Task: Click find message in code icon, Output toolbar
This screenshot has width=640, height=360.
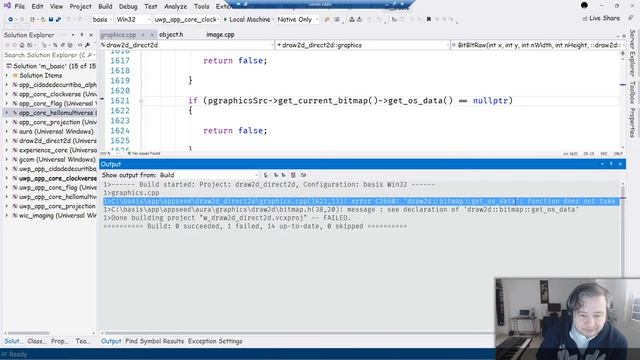Action: point(266,175)
